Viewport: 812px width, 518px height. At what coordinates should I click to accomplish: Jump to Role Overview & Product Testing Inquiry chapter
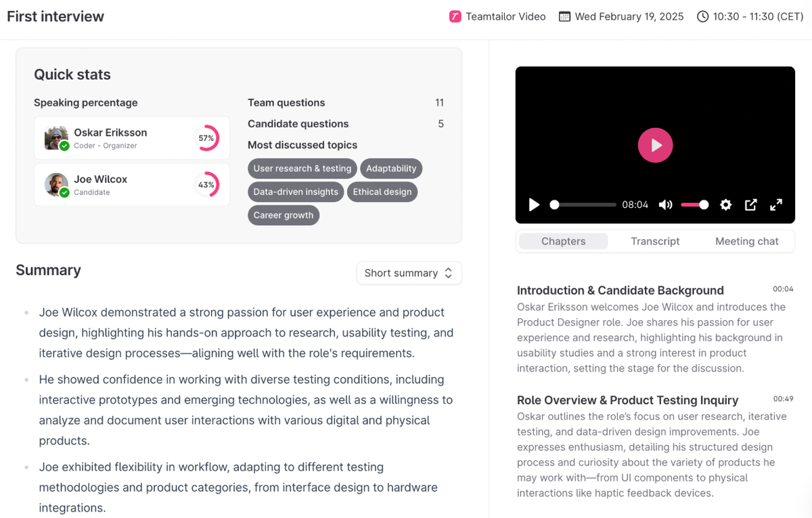627,400
